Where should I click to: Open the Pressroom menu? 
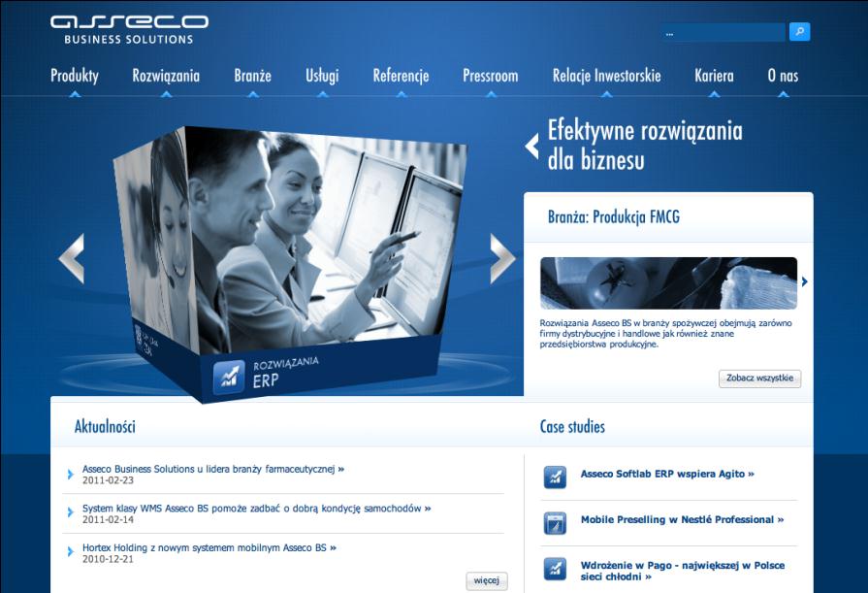[x=491, y=76]
